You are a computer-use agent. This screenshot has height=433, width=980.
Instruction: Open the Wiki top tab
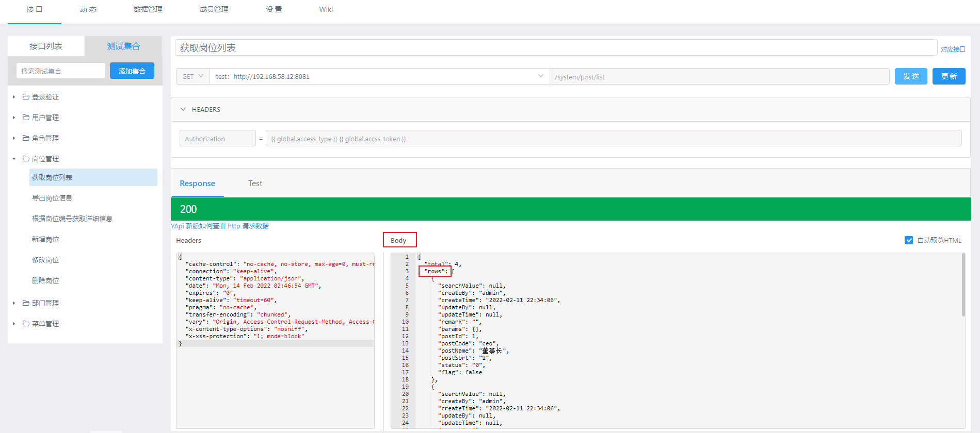(x=326, y=10)
